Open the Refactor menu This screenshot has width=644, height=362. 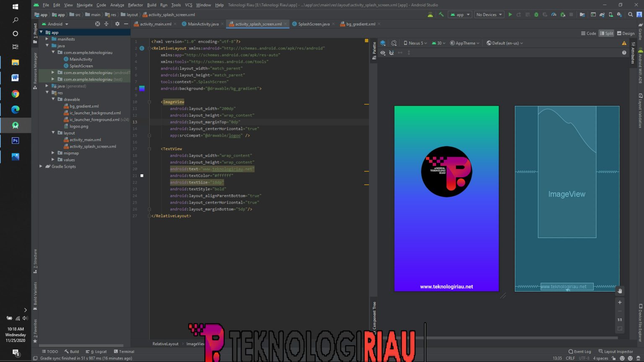[x=134, y=5]
